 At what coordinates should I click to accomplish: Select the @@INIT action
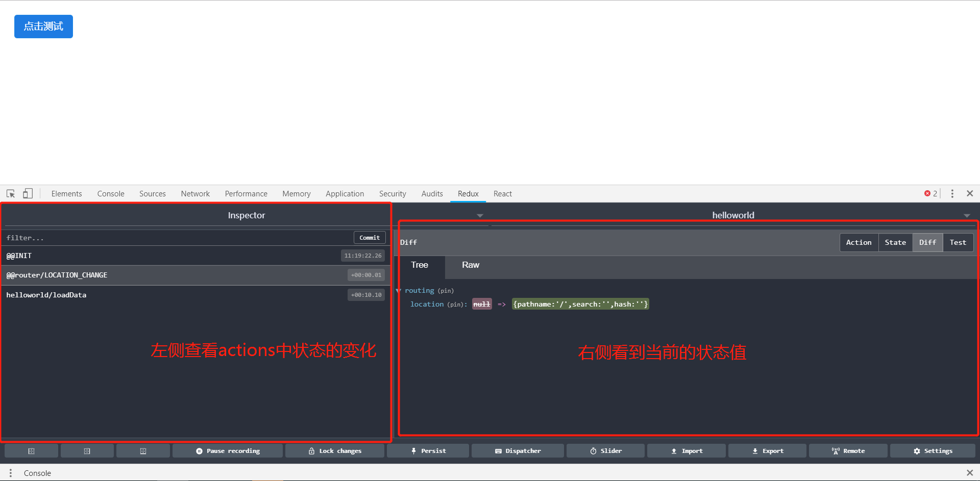point(195,256)
